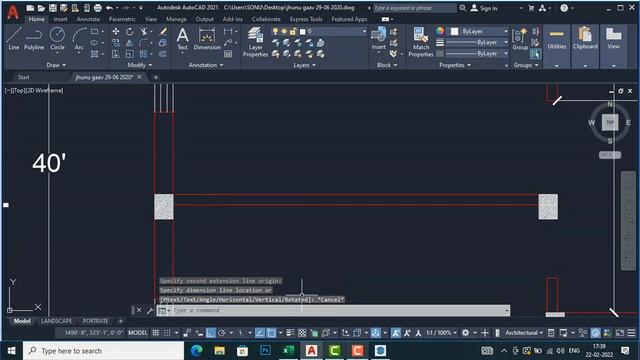Select the Stretch tool

(116, 53)
